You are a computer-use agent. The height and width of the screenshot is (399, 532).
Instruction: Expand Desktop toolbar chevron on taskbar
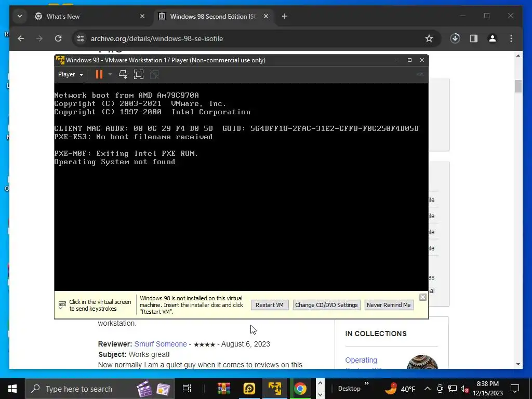point(367,383)
